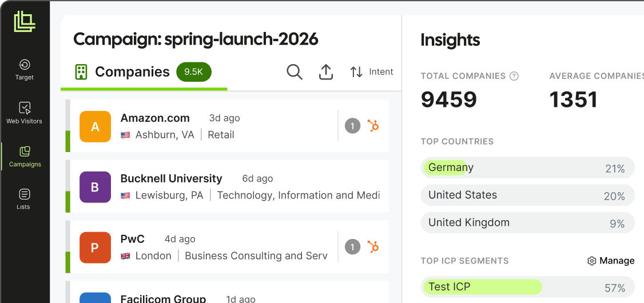Click the US flag on Amazon.com row

pyautogui.click(x=125, y=135)
